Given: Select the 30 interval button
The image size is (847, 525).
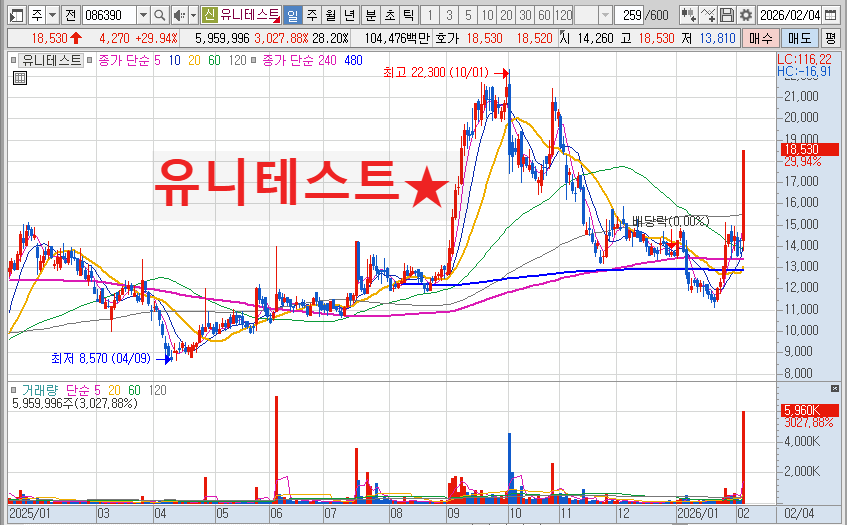Looking at the screenshot, I should pyautogui.click(x=525, y=15).
